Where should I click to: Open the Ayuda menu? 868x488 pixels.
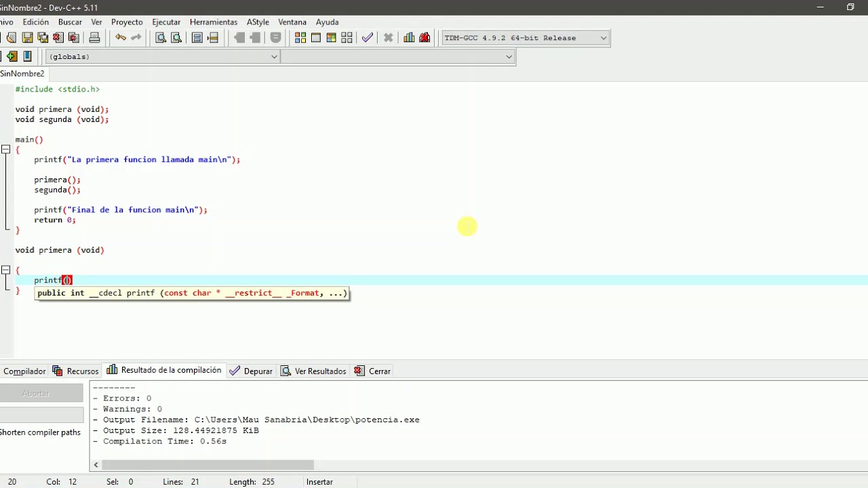click(327, 22)
